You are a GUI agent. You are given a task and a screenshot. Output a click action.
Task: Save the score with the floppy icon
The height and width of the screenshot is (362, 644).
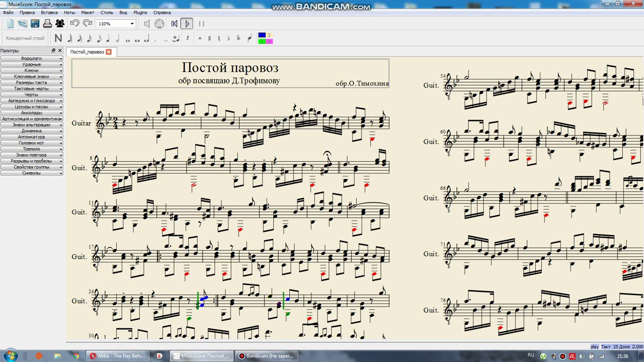(35, 24)
